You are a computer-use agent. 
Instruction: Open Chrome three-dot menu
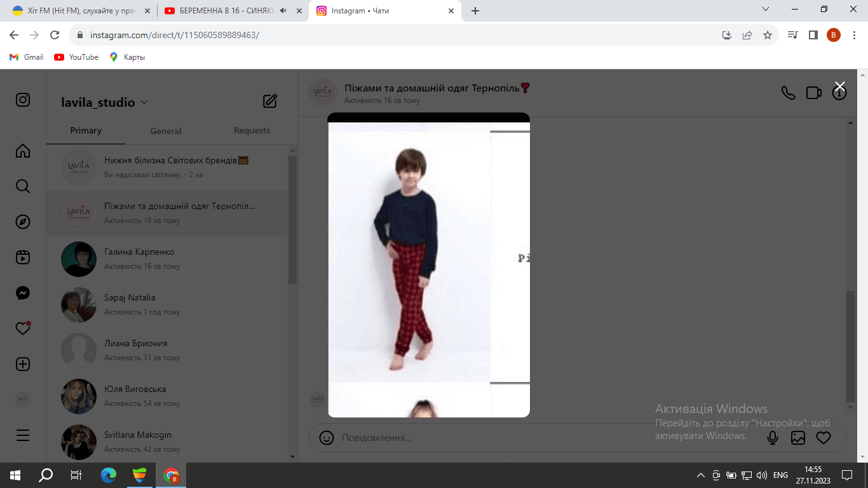pyautogui.click(x=854, y=35)
